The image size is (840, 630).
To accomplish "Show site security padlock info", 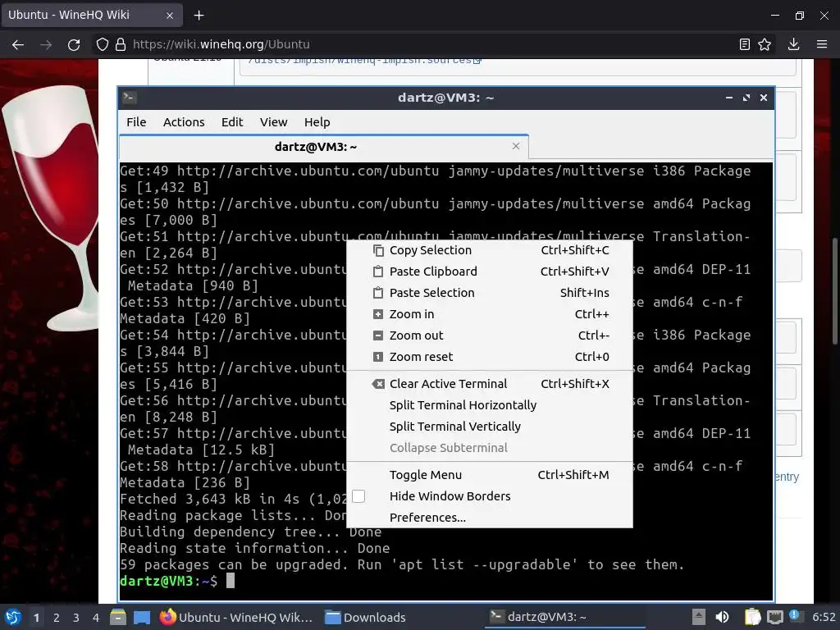I will click(121, 44).
